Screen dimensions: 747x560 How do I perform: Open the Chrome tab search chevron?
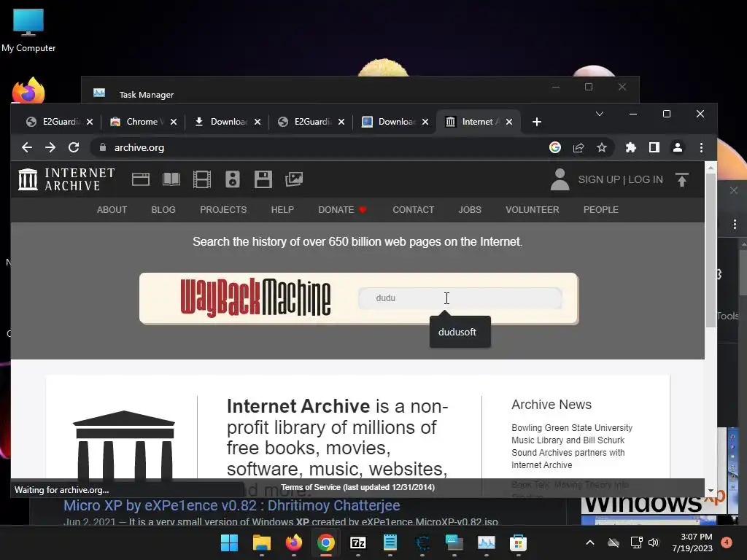(x=600, y=114)
